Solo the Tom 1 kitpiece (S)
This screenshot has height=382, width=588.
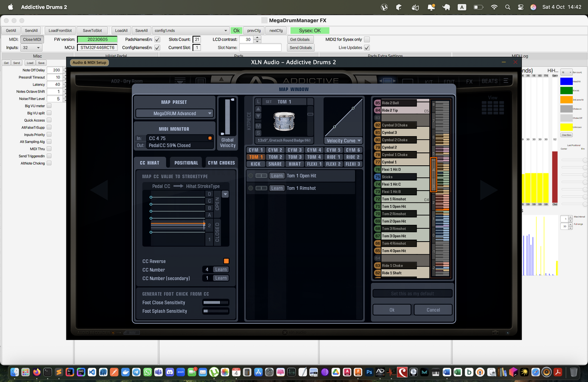[258, 133]
